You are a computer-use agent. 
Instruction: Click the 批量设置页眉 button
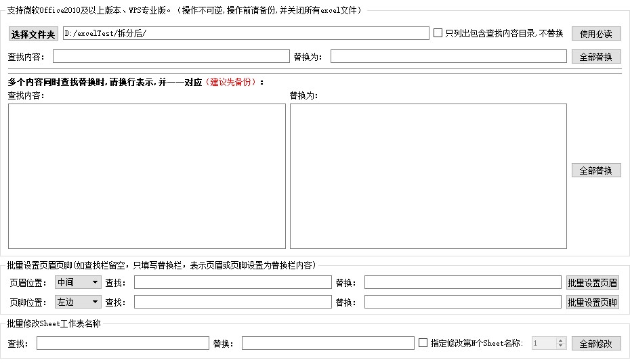592,283
